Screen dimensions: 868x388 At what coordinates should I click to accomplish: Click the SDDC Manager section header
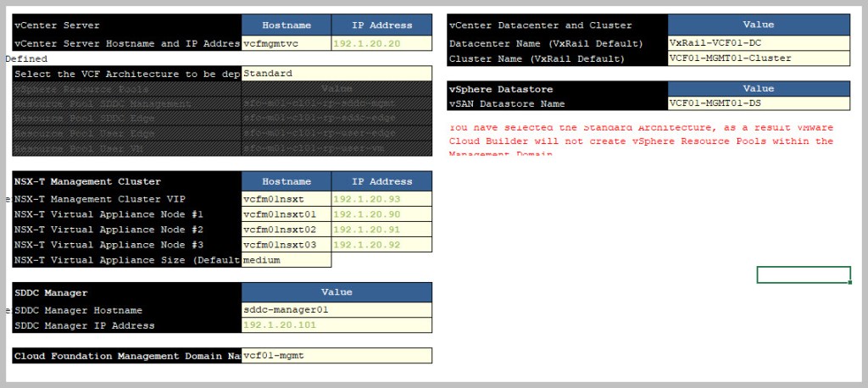click(x=127, y=292)
